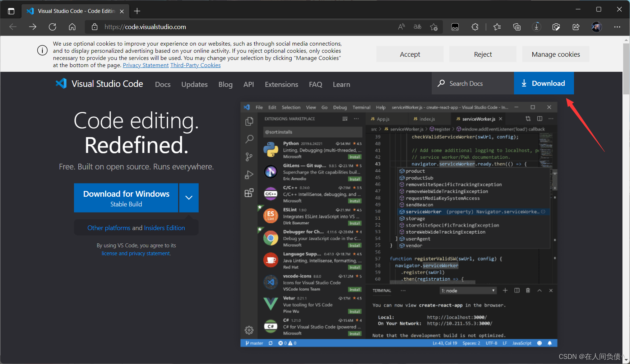Close the Visual Studio Code tab

pyautogui.click(x=122, y=11)
